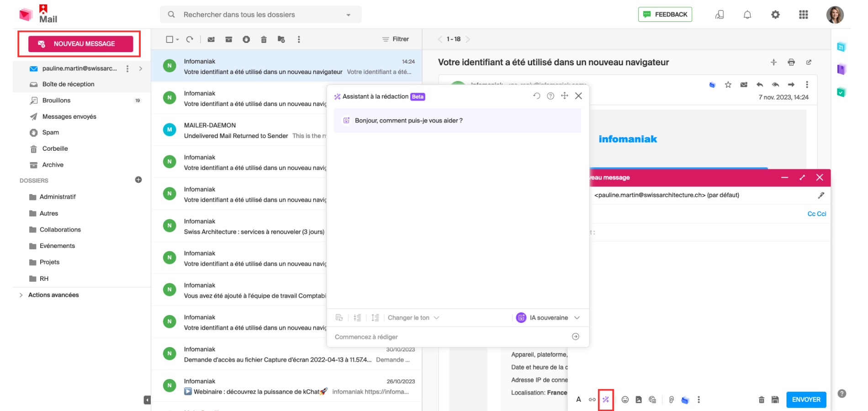Tick the select-all checkbox in list toolbar
868x411 pixels.
click(169, 39)
